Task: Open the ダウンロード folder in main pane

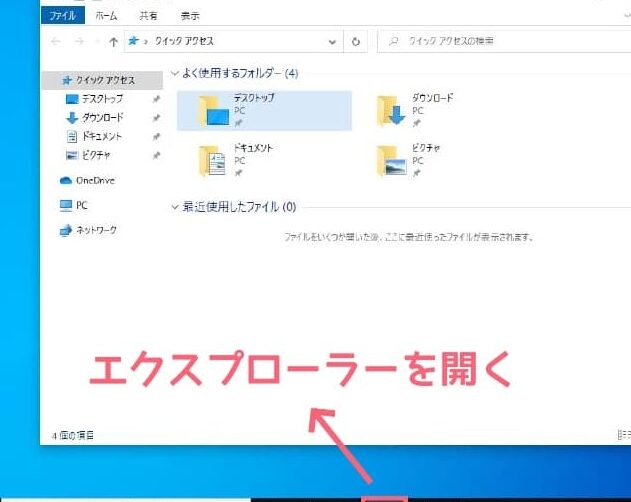Action: click(391, 111)
